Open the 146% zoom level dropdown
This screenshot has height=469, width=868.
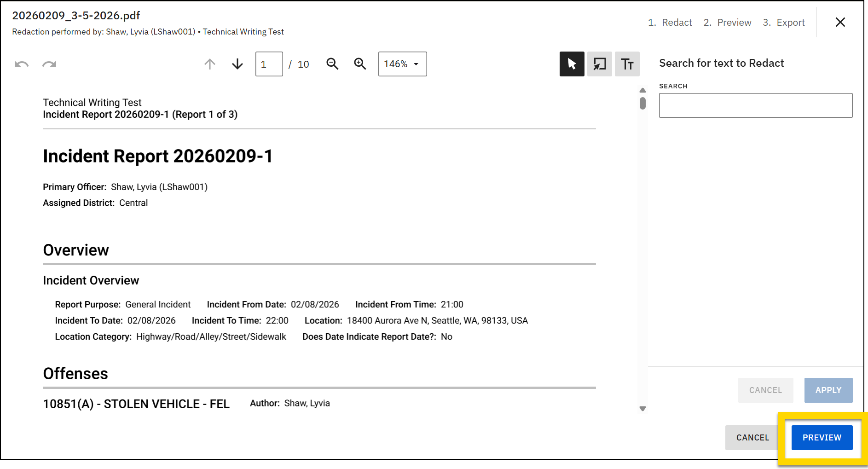pyautogui.click(x=402, y=64)
